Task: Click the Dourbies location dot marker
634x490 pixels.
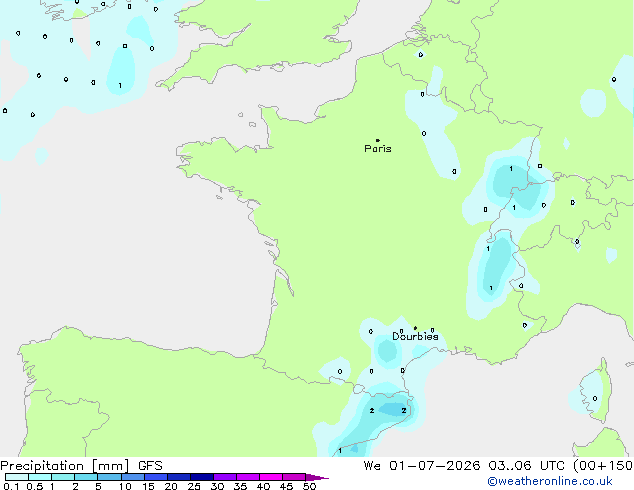Action: (x=415, y=328)
